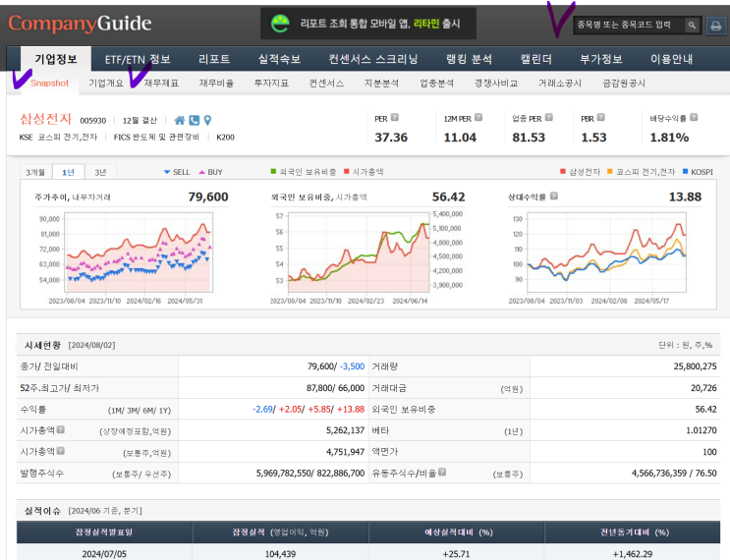Click help icon next to 12M PER

478,117
